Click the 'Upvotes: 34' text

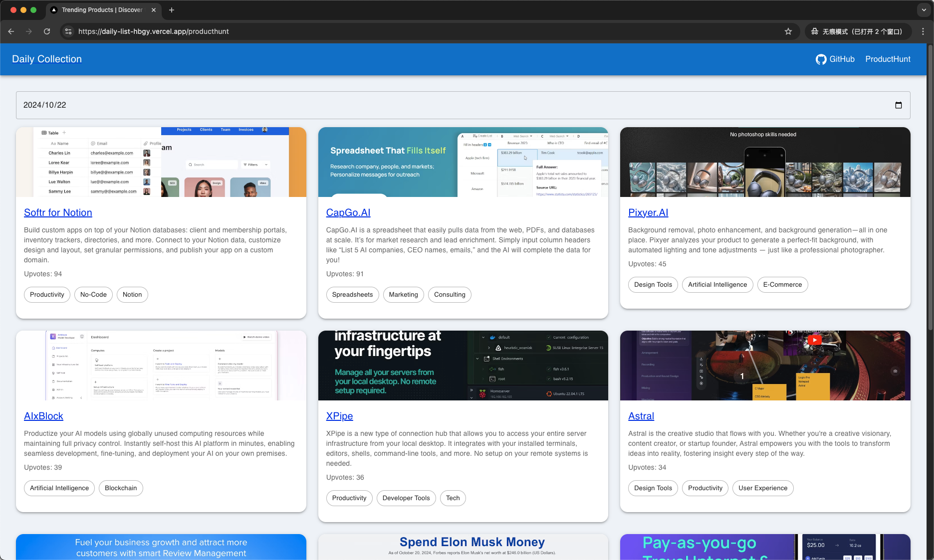647,468
